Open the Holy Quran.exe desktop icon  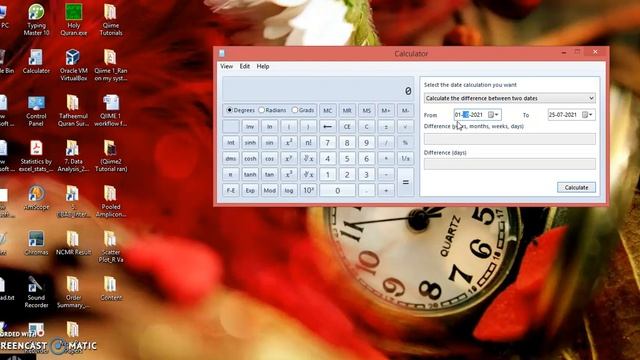click(74, 20)
